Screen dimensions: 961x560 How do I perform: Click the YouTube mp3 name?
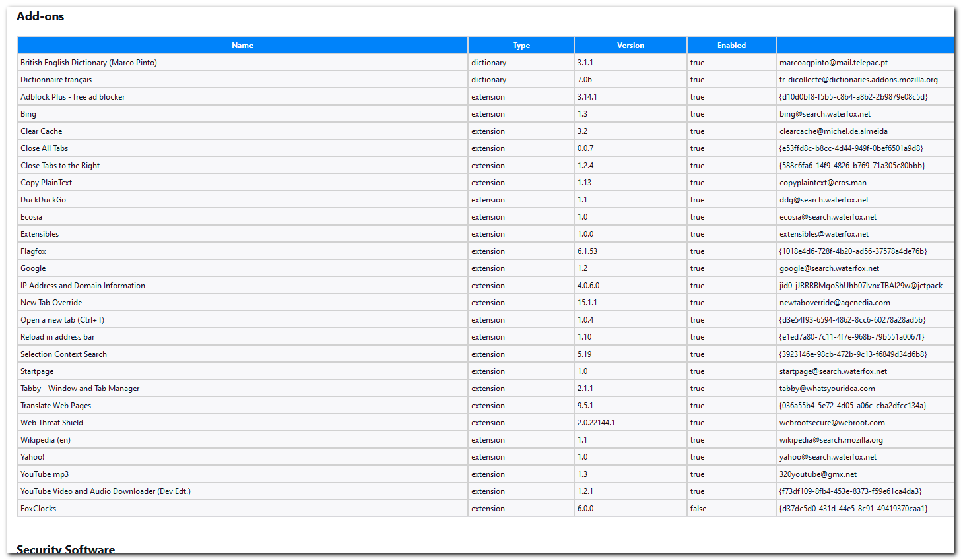[44, 474]
